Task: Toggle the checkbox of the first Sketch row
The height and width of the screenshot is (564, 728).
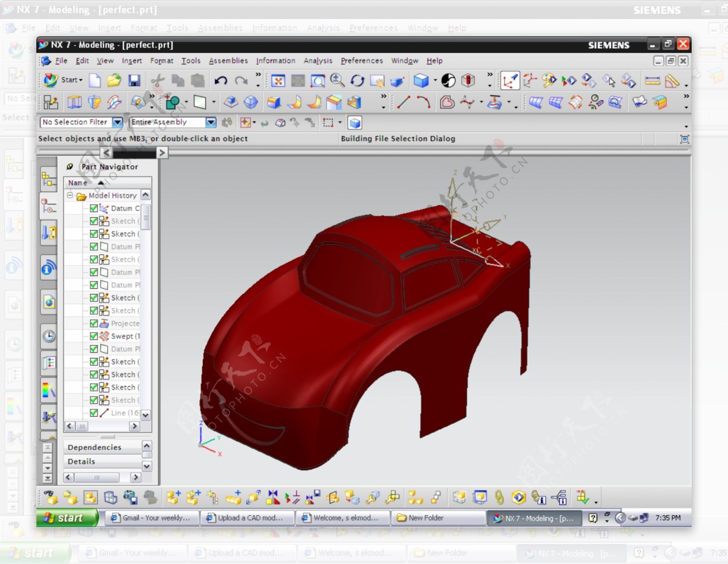Action: point(94,221)
